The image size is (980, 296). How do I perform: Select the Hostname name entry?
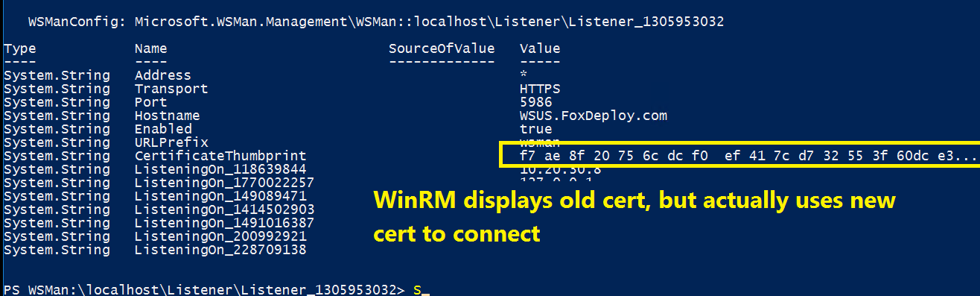167,116
